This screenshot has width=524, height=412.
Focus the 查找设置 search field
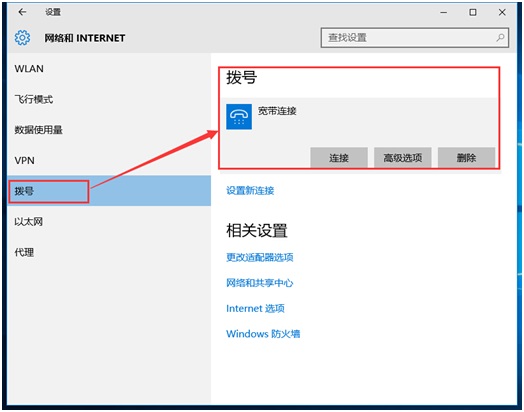(x=415, y=37)
